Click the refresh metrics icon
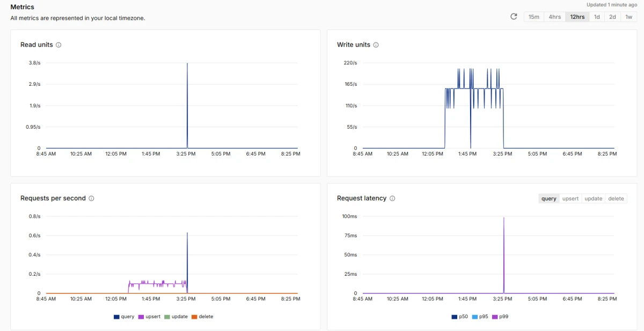The image size is (644, 331). [x=514, y=17]
